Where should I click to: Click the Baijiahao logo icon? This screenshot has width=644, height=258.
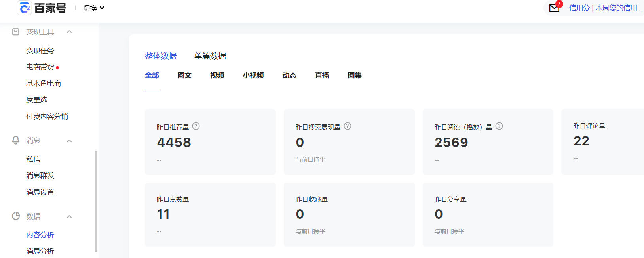point(25,8)
